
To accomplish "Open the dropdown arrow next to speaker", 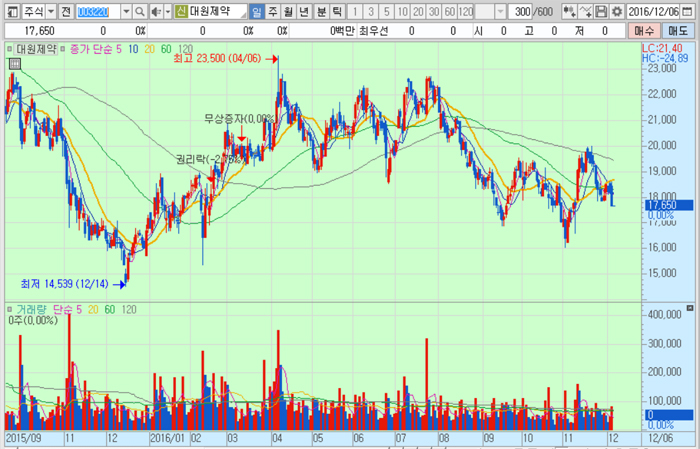I will click(x=167, y=12).
